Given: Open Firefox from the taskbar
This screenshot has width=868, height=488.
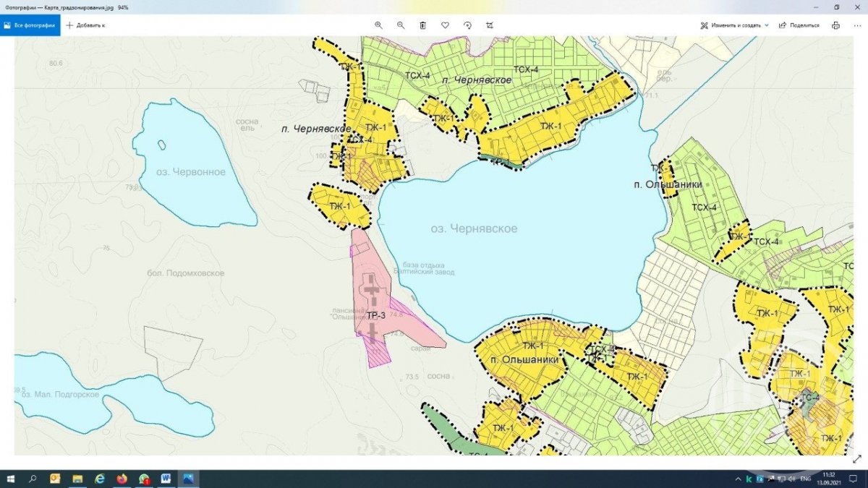Looking at the screenshot, I should [x=122, y=479].
